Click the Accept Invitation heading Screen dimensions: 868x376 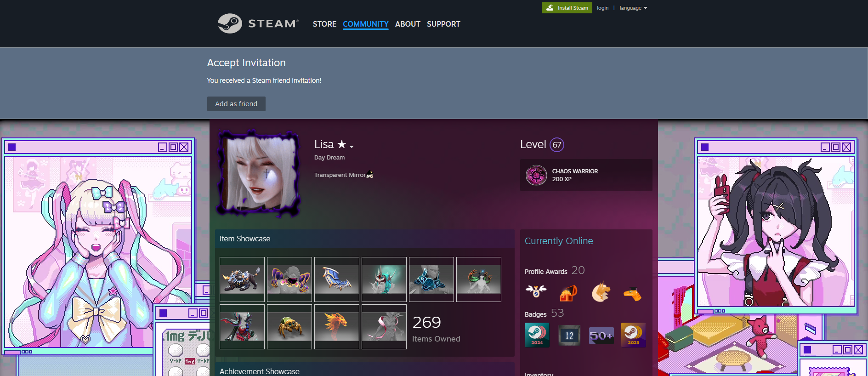tap(246, 63)
